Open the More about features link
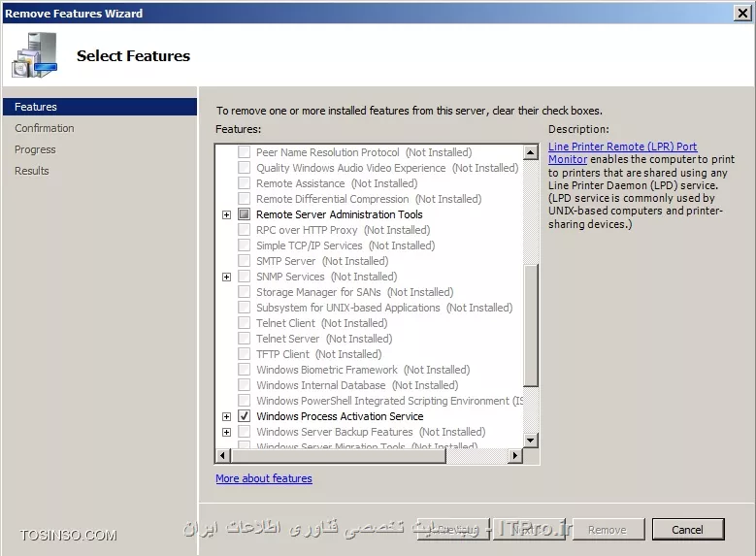The height and width of the screenshot is (556, 756). (x=264, y=478)
